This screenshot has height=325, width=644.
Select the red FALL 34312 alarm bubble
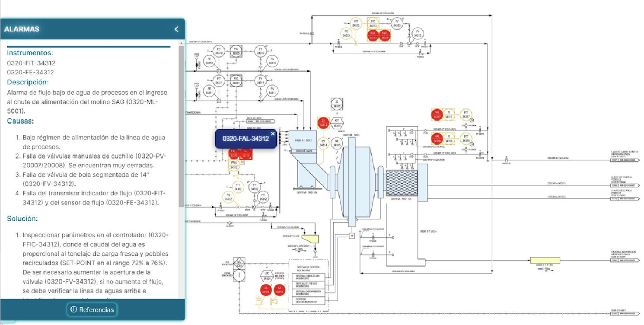tap(234, 154)
